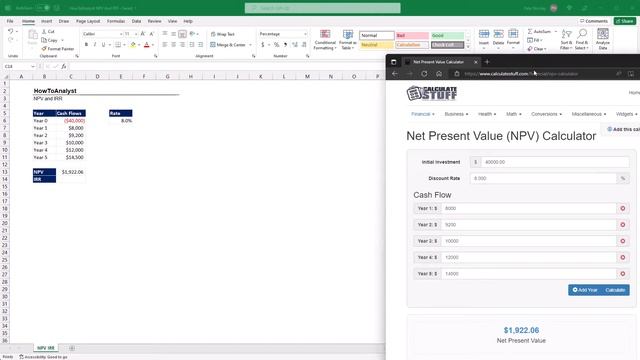Toggle the AutoSave switch

point(42,8)
